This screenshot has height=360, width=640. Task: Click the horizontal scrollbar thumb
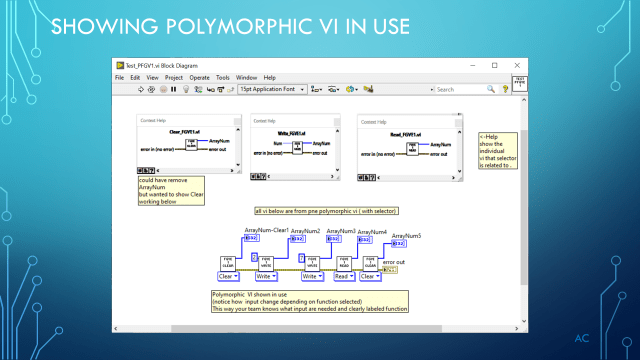tap(306, 329)
